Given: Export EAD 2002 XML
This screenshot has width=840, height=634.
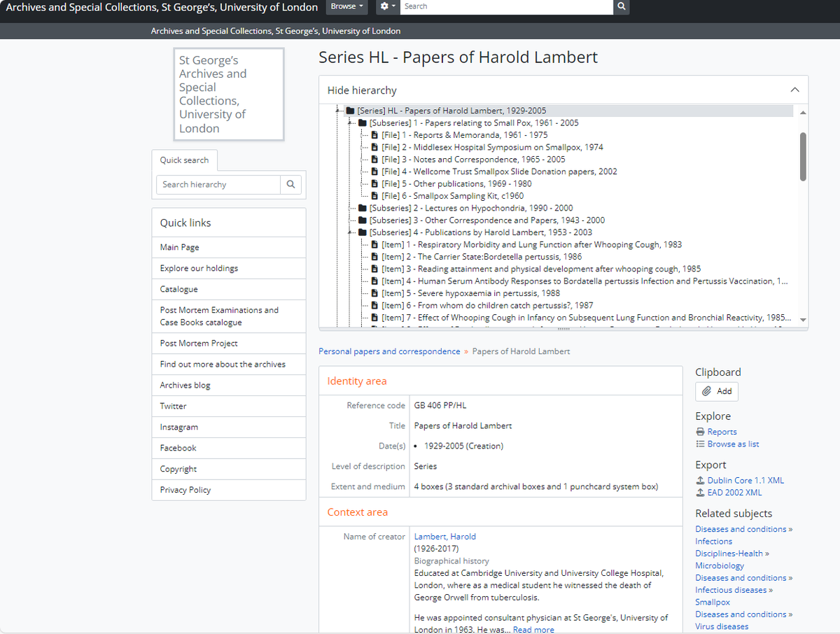Looking at the screenshot, I should click(734, 493).
